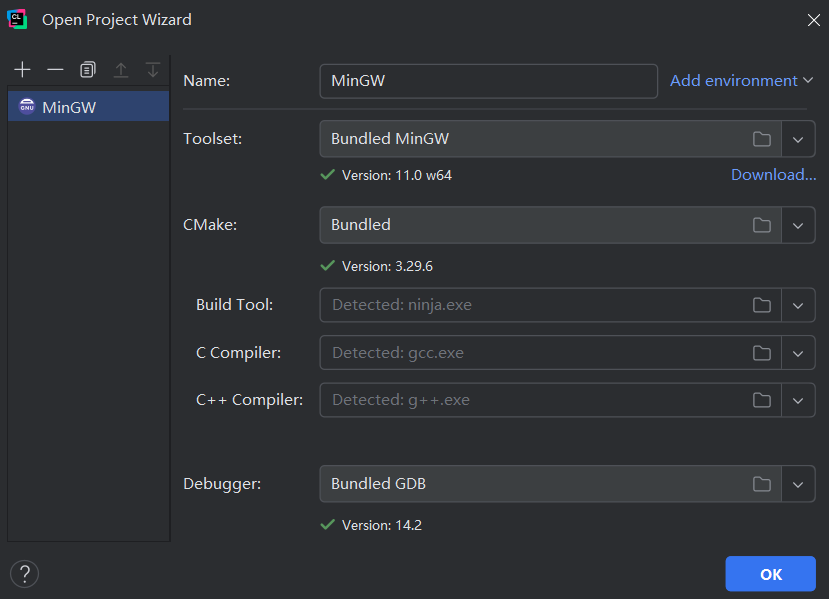Open the Download... link

click(x=773, y=174)
